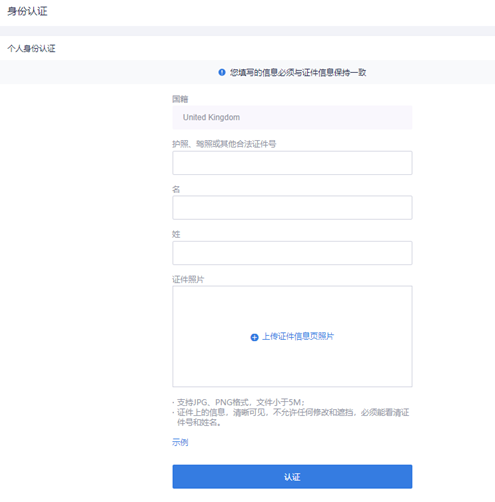Focus the 名 (first name) input field
Viewport: 495px width, 502px height.
(x=292, y=208)
